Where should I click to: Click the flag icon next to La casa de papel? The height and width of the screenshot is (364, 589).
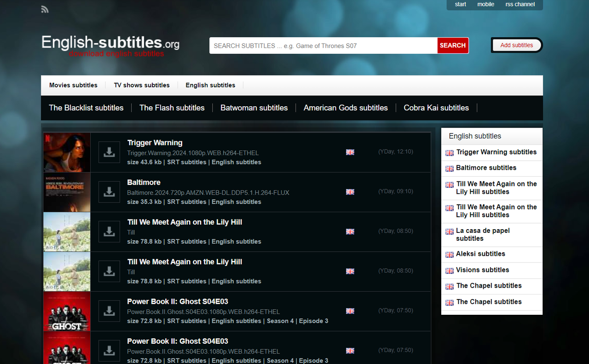pos(449,231)
